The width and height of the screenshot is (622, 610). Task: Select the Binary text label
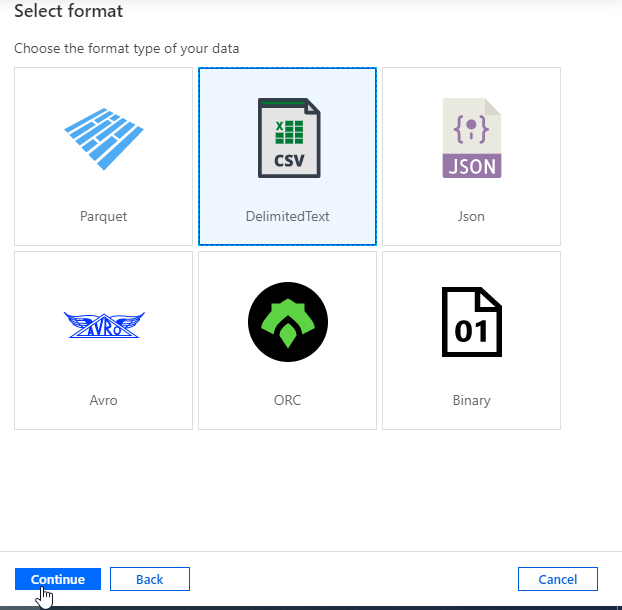[x=471, y=400]
